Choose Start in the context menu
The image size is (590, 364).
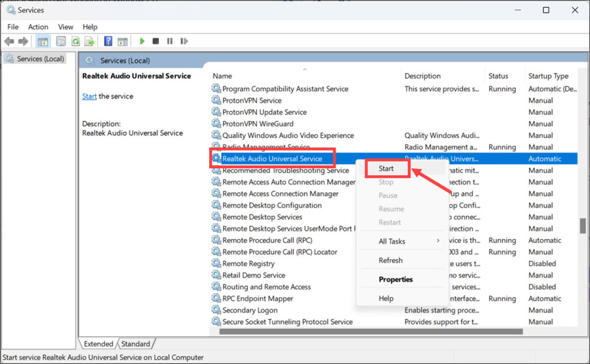pos(386,169)
